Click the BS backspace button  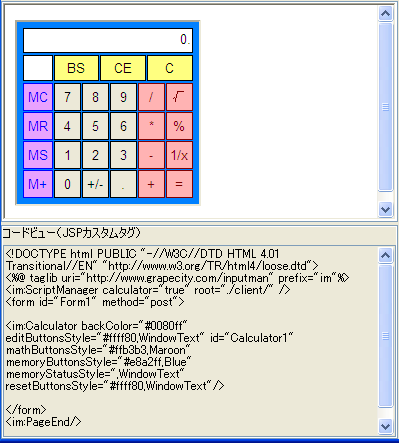click(x=76, y=68)
